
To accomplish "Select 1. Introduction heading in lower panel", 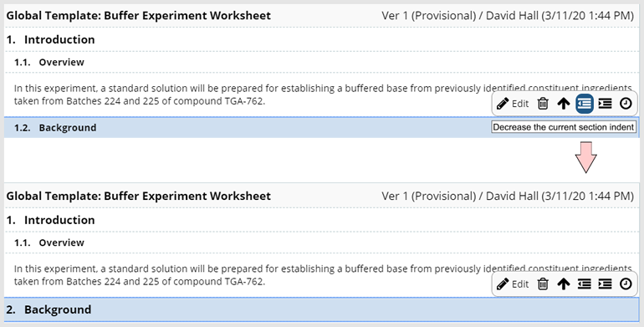I will coord(50,220).
